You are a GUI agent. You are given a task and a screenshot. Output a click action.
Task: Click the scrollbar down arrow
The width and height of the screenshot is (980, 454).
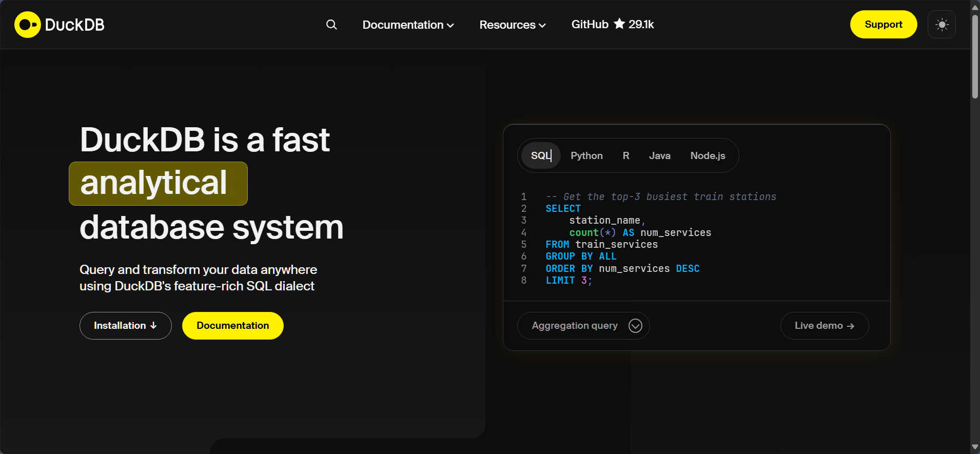click(x=975, y=447)
